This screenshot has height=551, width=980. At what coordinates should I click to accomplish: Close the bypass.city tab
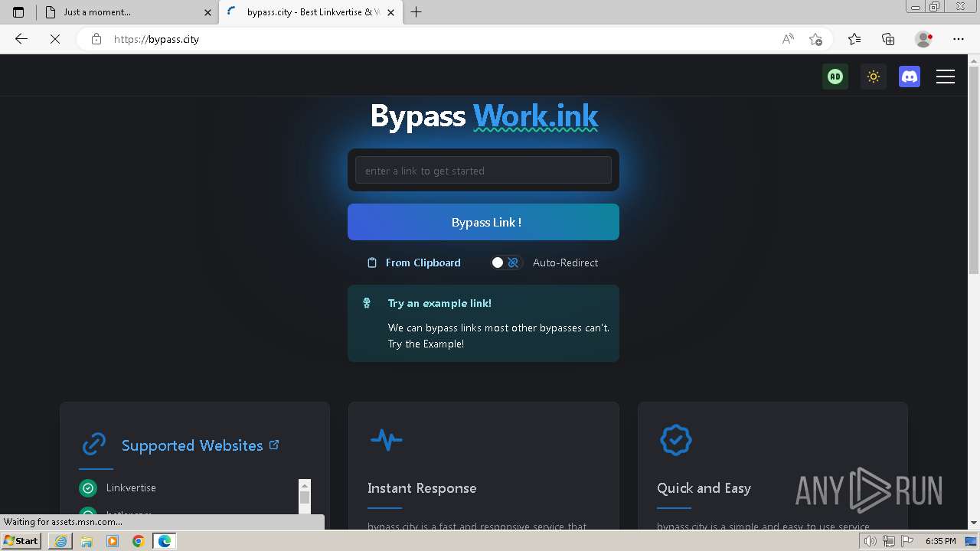click(391, 12)
